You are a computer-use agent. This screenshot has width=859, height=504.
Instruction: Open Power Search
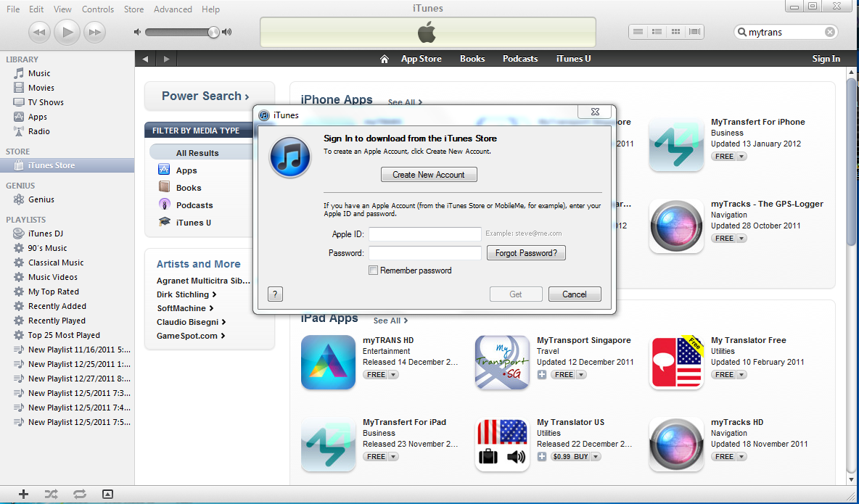205,96
